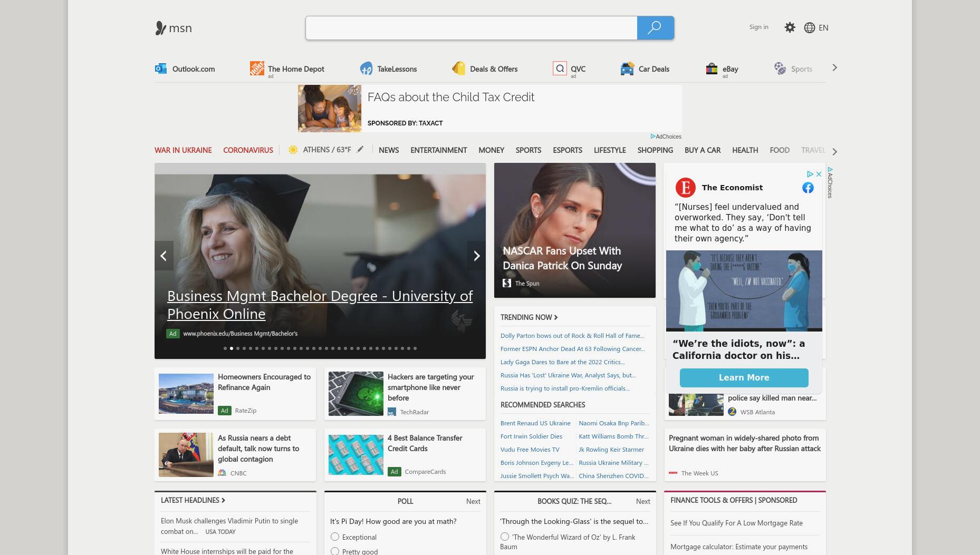Show the next poll
The image size is (980, 555).
[473, 501]
